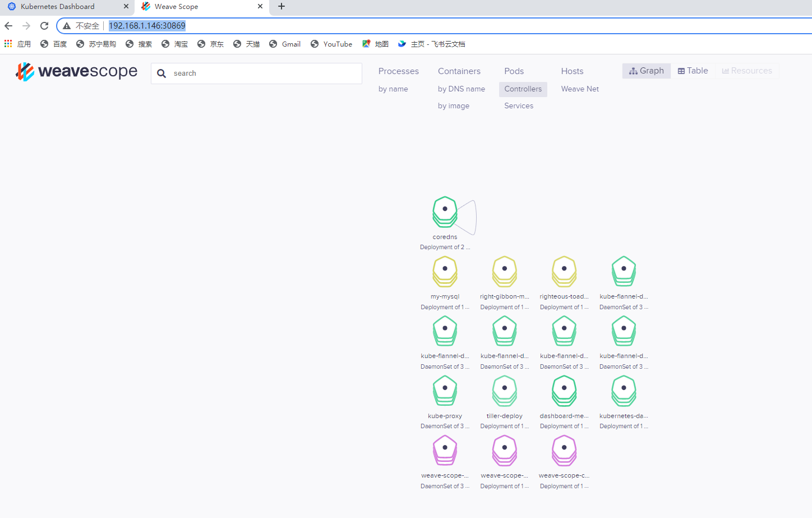Switch to Resources view

click(x=747, y=71)
